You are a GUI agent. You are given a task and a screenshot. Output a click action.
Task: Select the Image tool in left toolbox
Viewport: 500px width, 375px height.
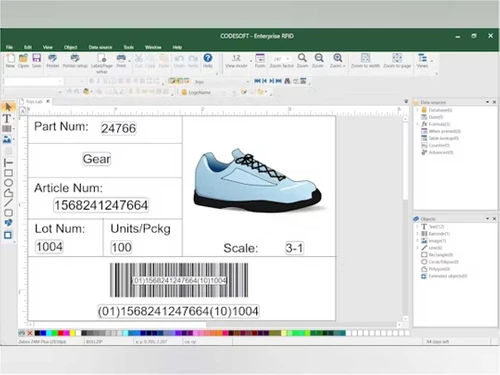7,139
